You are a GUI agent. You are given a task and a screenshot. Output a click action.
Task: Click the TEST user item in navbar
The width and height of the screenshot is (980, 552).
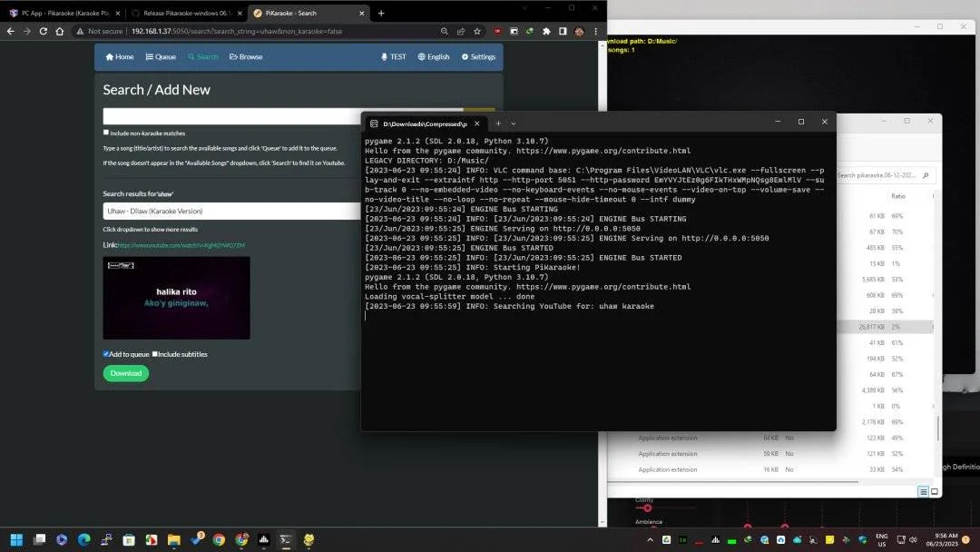point(393,57)
